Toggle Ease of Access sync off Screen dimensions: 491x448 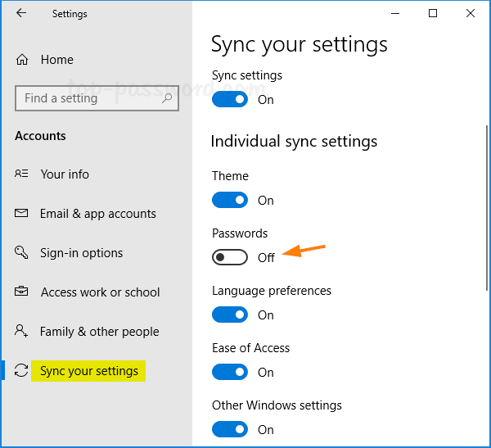click(230, 372)
